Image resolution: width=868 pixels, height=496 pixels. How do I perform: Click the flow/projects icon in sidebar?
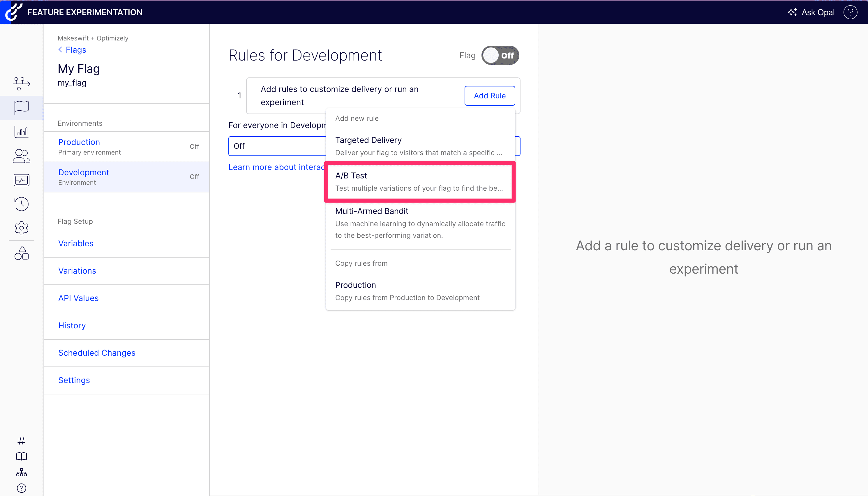22,83
